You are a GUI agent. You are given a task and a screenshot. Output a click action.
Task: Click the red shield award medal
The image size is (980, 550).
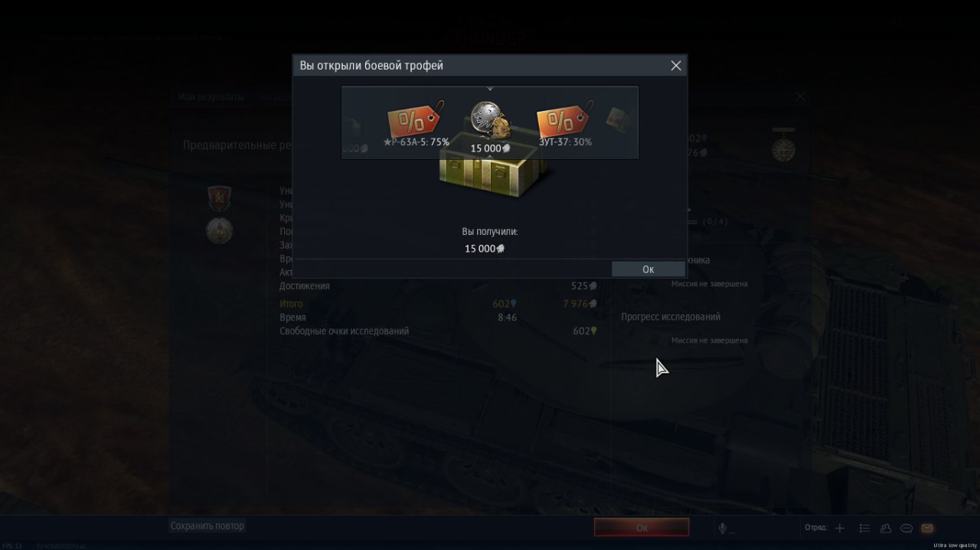219,197
